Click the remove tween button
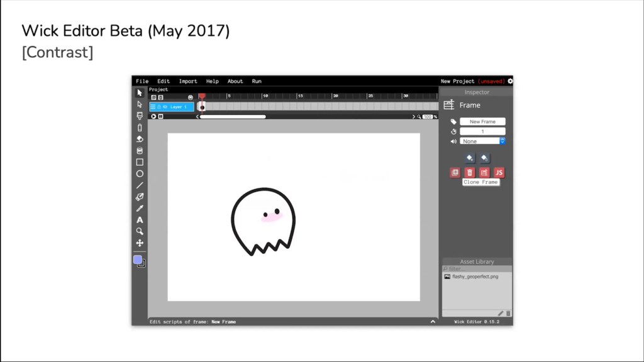 pyautogui.click(x=485, y=158)
